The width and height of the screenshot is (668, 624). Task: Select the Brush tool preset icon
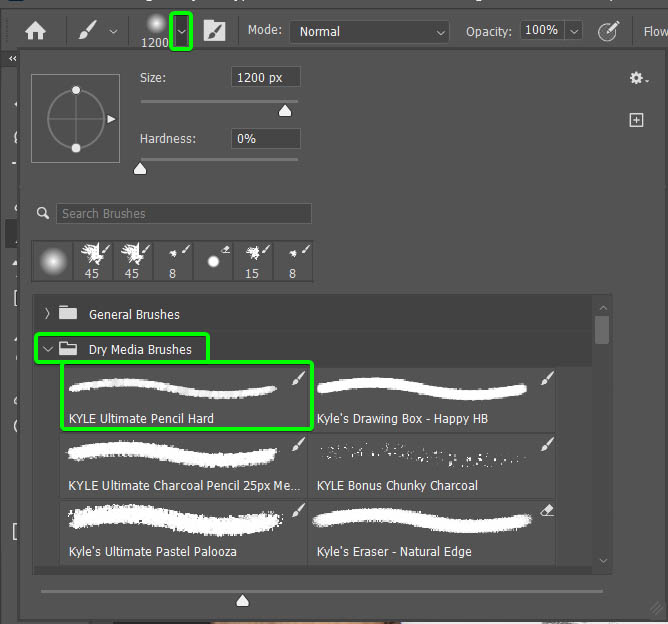tap(88, 31)
